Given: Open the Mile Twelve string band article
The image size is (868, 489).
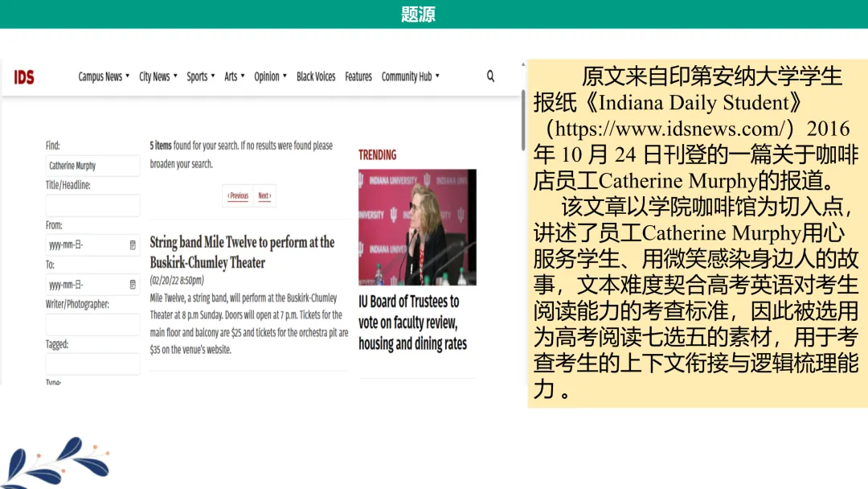Looking at the screenshot, I should point(242,252).
